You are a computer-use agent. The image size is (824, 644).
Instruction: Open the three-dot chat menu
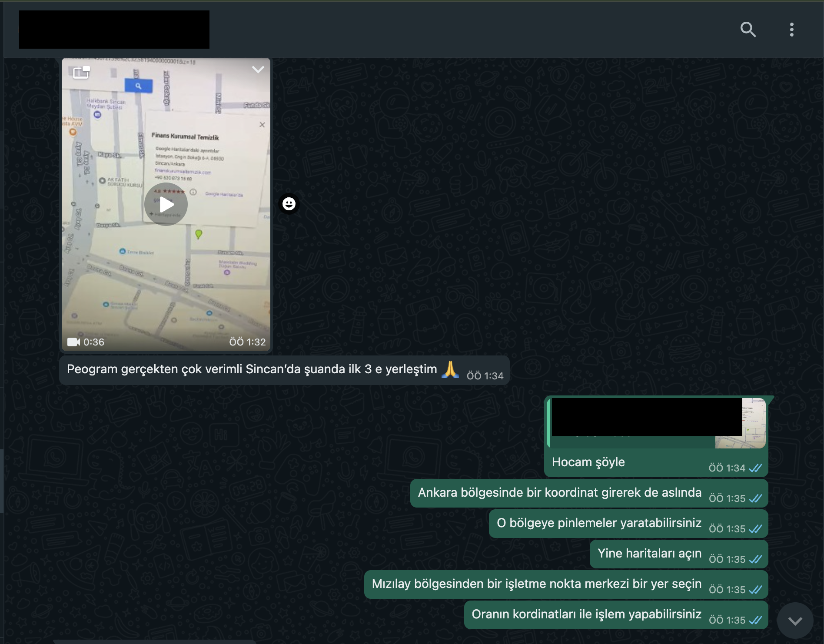tap(792, 30)
